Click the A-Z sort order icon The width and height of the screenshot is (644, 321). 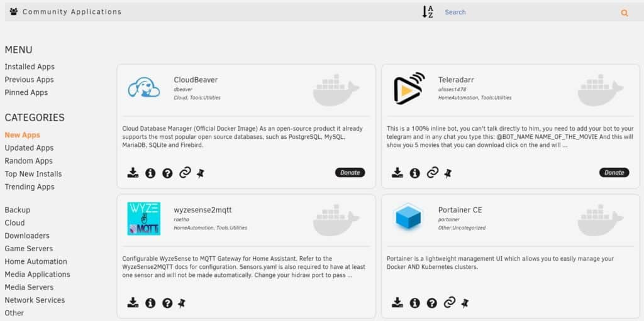pyautogui.click(x=428, y=12)
